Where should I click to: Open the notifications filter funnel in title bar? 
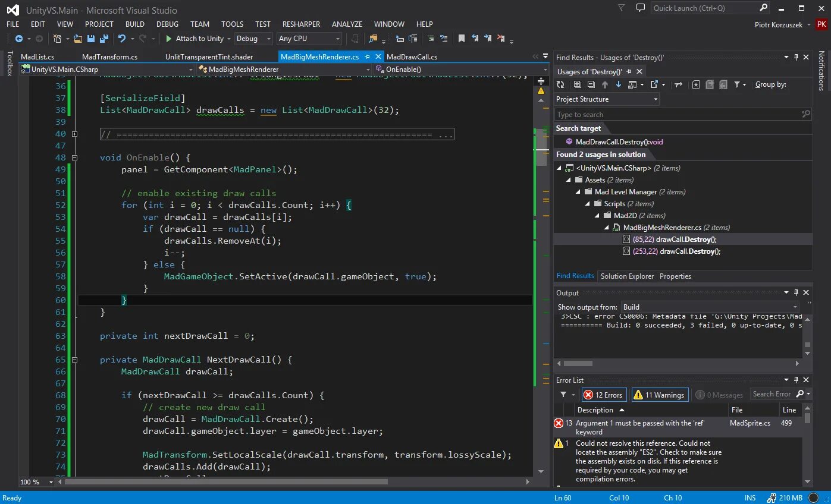[x=621, y=8]
